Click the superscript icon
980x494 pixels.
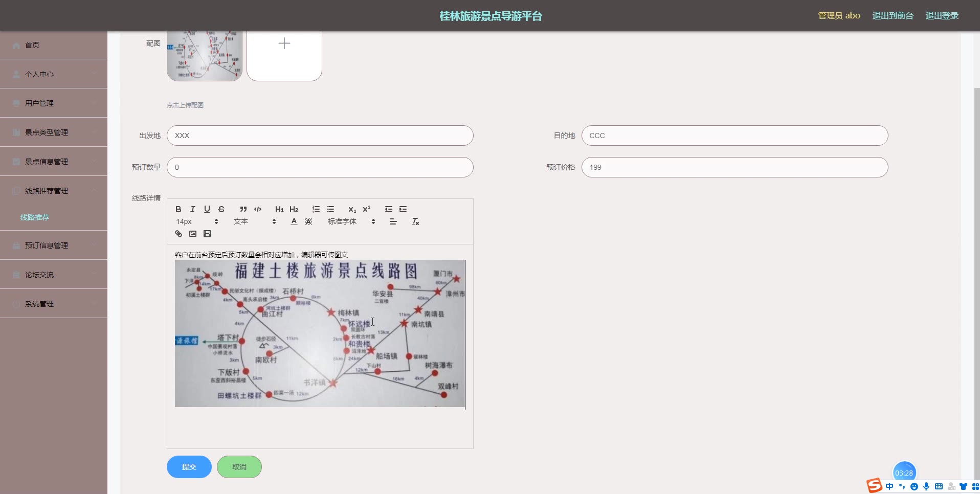coord(366,209)
